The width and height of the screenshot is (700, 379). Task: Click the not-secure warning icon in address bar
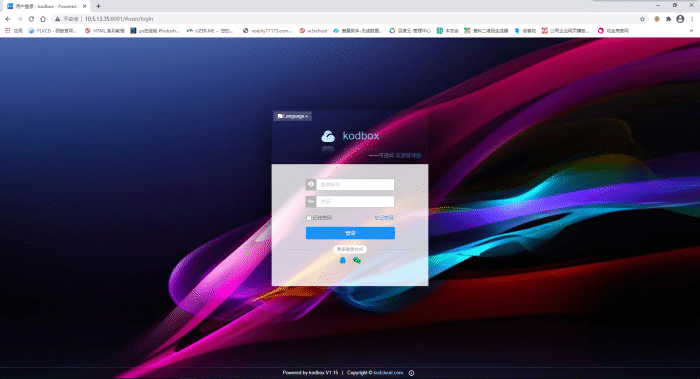click(58, 19)
